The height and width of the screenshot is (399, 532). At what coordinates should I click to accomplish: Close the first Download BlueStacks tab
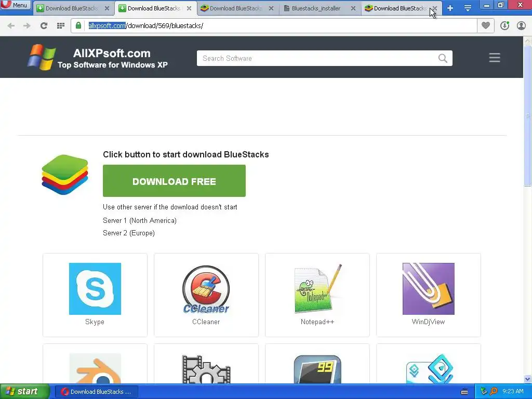pos(107,8)
